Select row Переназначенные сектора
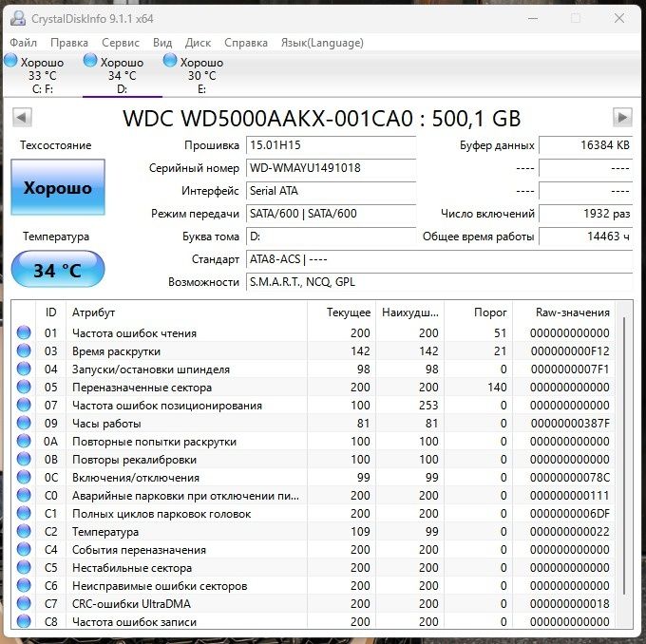Image resolution: width=646 pixels, height=644 pixels. tap(313, 387)
